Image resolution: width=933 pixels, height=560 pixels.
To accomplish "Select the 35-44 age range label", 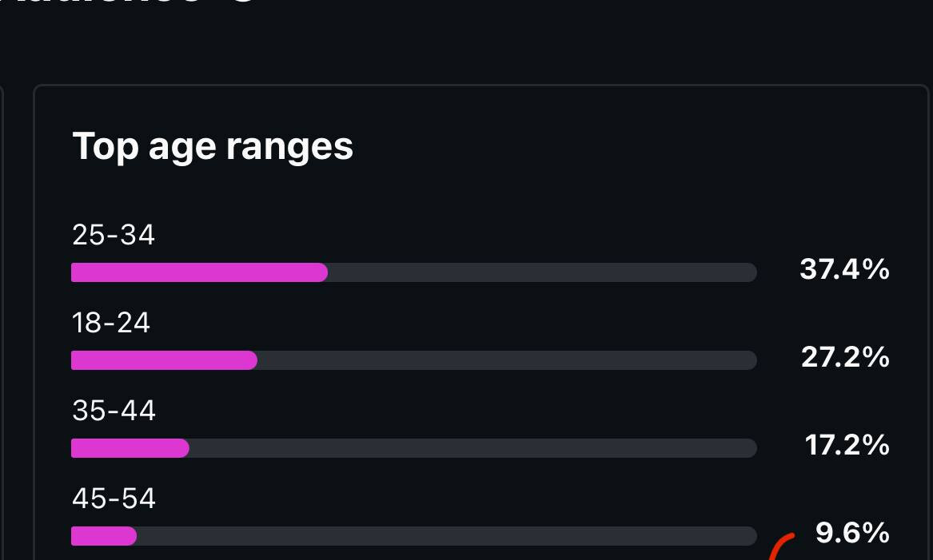I will coord(114,411).
